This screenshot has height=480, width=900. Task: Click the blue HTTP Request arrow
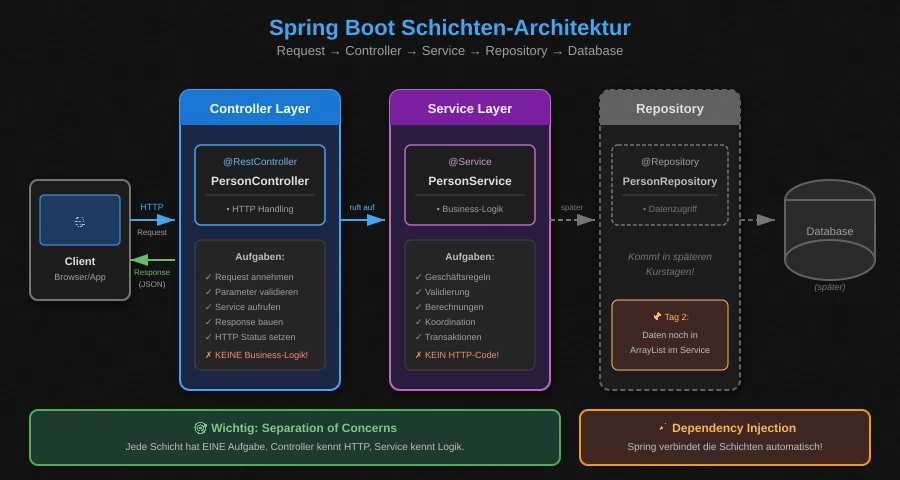pyautogui.click(x=152, y=220)
